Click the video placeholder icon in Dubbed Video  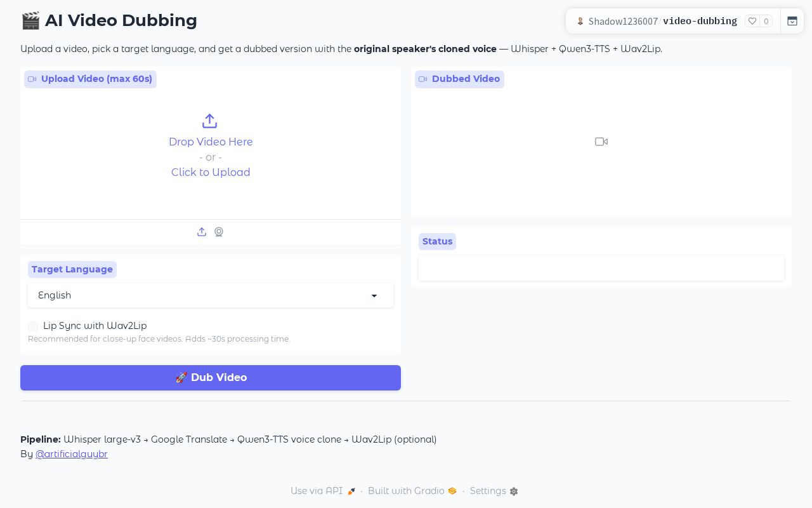pos(601,142)
